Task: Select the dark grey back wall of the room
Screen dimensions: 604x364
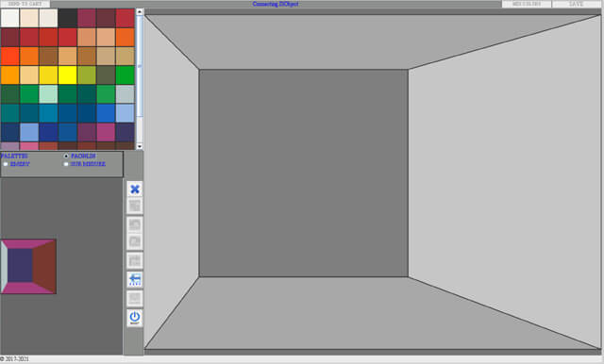Action: click(304, 173)
